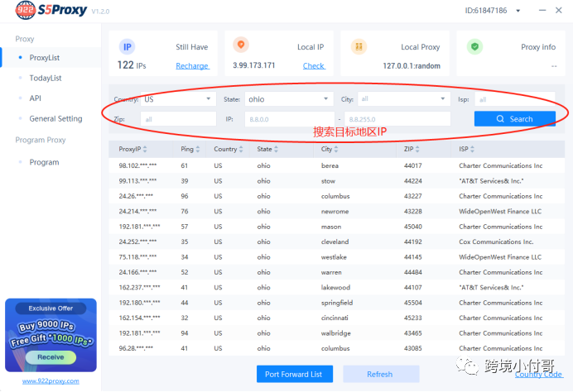Select the row with city lakewood

pos(336,288)
